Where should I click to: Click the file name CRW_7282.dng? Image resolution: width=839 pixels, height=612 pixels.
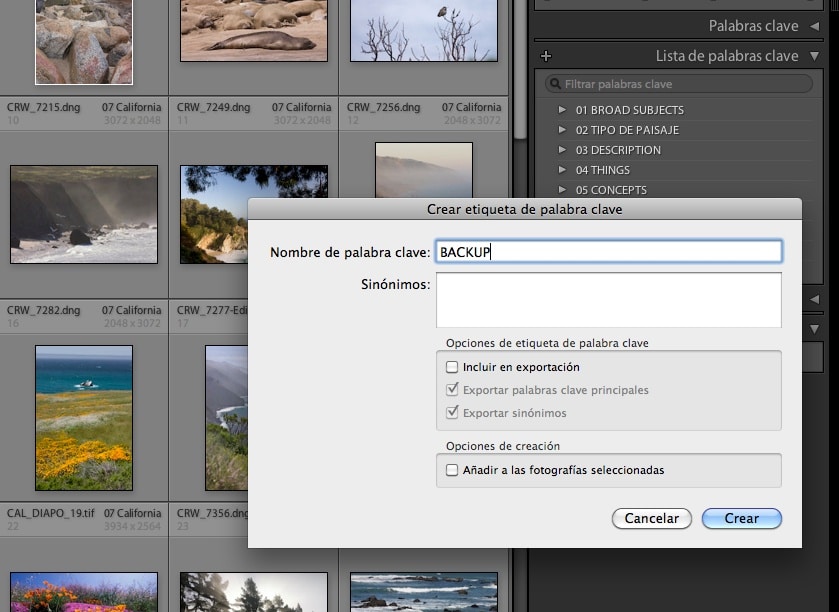point(43,310)
